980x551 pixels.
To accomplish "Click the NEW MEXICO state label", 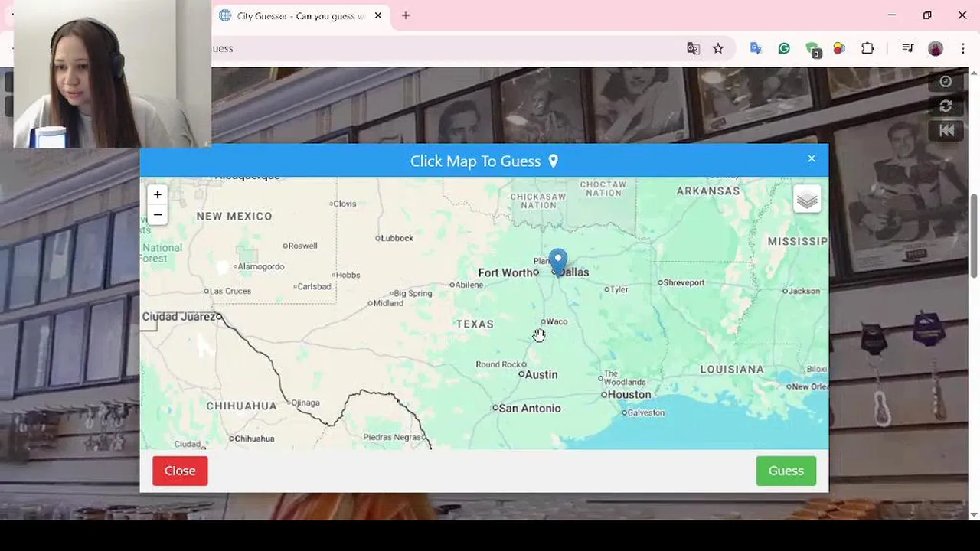I will (234, 217).
